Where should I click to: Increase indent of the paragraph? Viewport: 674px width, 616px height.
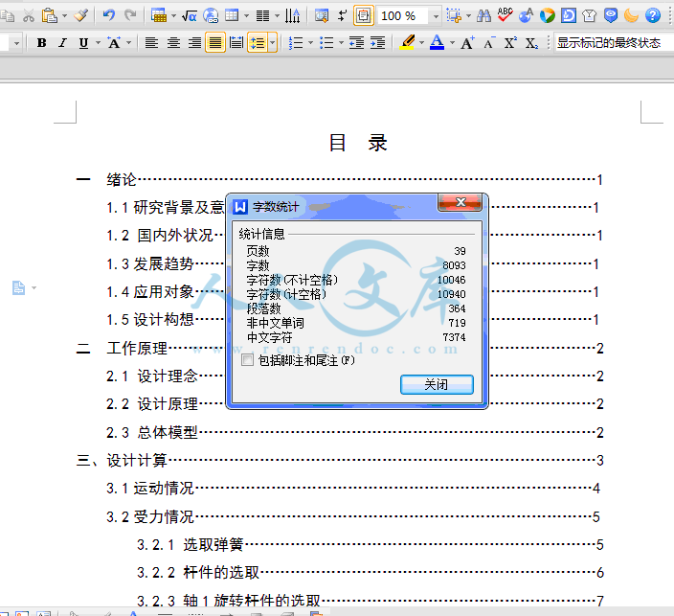[x=378, y=43]
